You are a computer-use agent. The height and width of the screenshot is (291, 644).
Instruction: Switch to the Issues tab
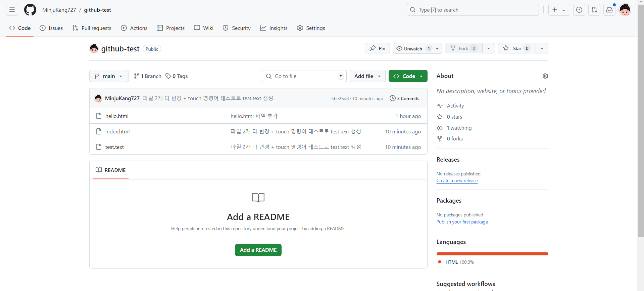[51, 28]
